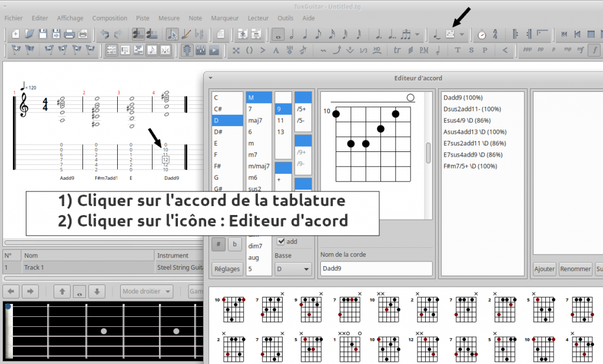
Task: Click the undo arrow icon
Action: (105, 35)
